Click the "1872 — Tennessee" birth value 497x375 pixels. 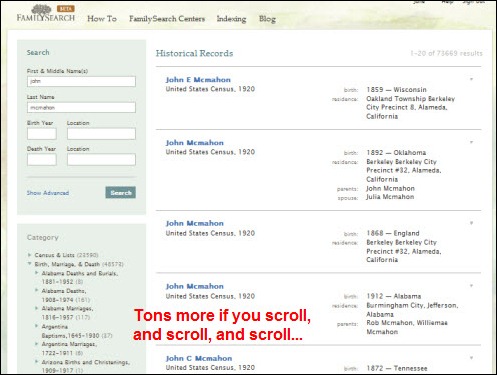(397, 368)
